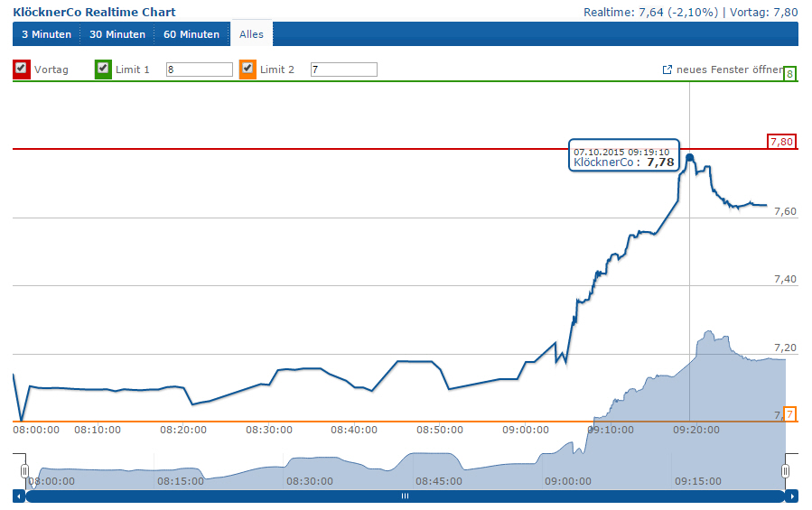Image resolution: width=812 pixels, height=510 pixels.
Task: Click the Realtime: 7,64 (-2,10%) quote text
Action: [x=651, y=12]
